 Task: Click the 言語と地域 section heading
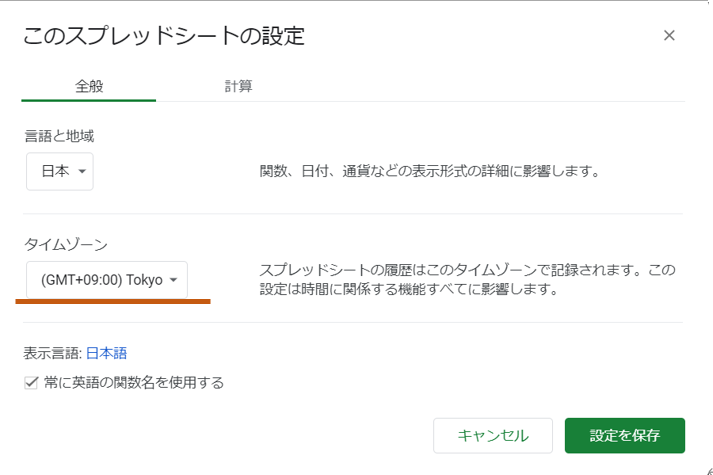coord(58,135)
